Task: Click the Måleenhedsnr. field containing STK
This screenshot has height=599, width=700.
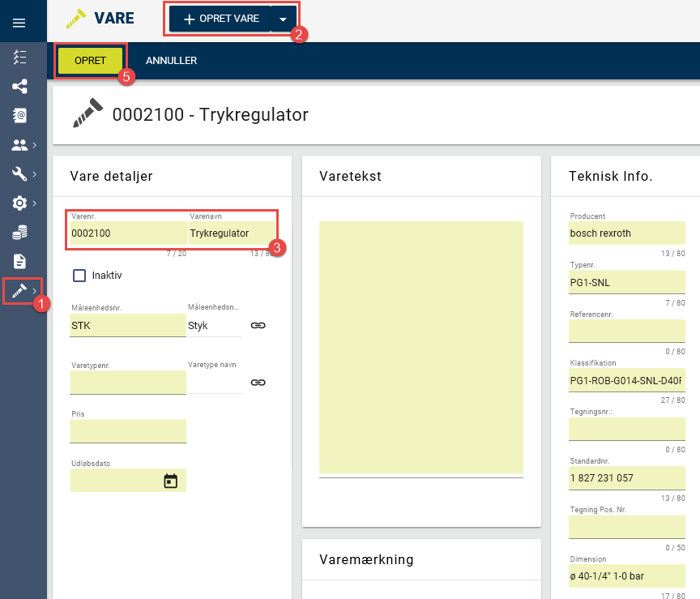Action: click(x=128, y=325)
